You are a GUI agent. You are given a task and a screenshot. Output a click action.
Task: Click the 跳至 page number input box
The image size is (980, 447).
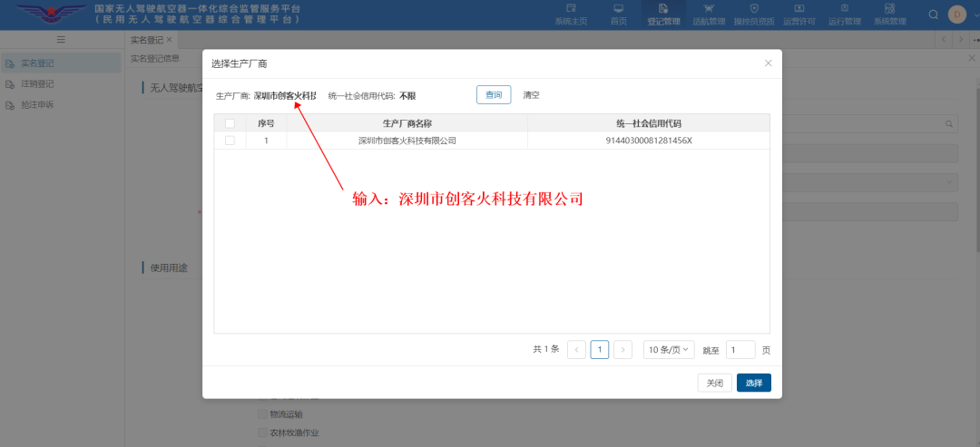tap(740, 350)
